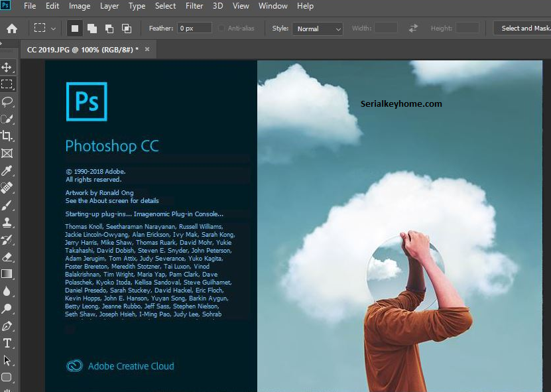Select the Crop tool
Viewport: 551px width, 392px height.
[x=7, y=136]
